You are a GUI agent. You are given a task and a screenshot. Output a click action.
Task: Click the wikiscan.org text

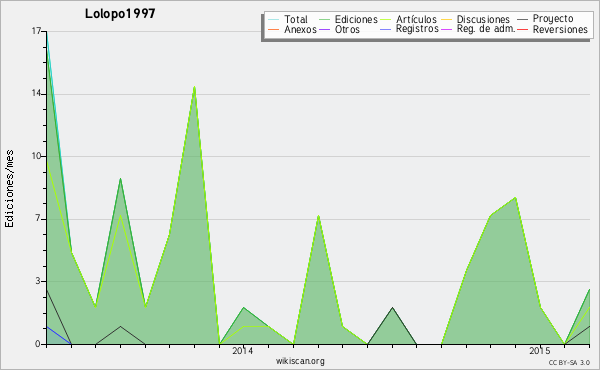pos(300,361)
